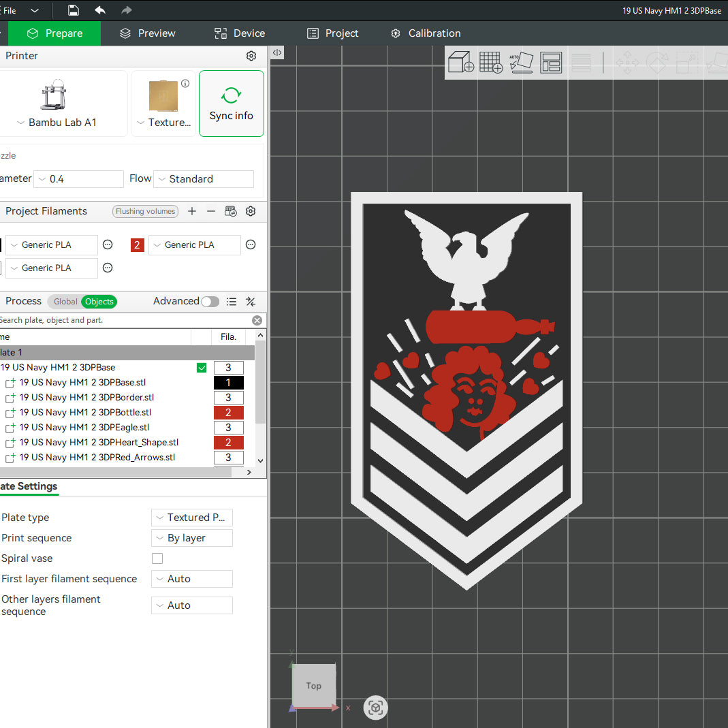Click the AMS filament sync icon

(x=230, y=211)
